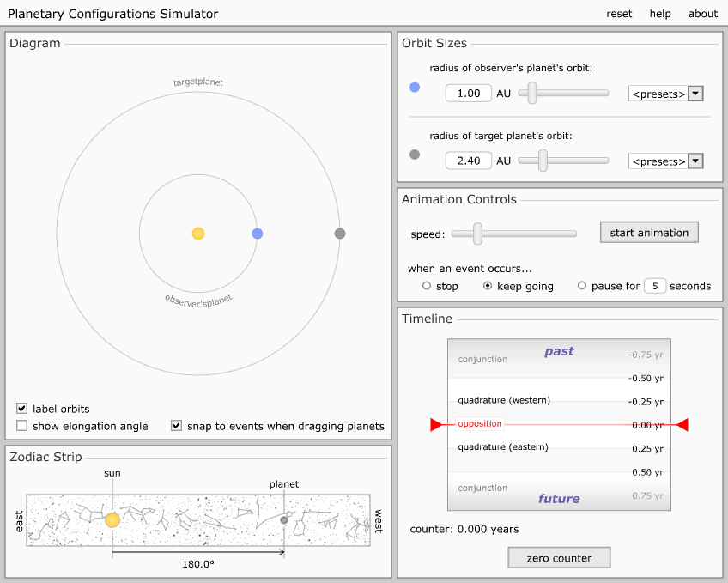Click the sun icon in zodiac strip
728x583 pixels.
point(112,519)
